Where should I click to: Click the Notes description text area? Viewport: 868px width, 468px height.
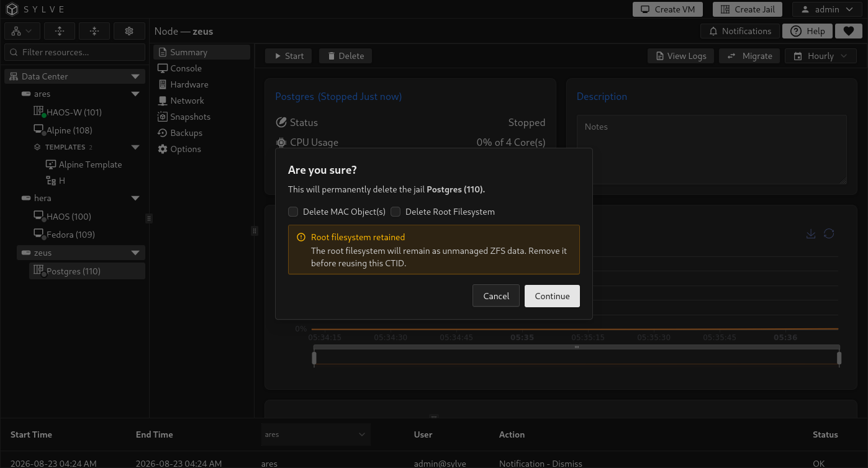pos(712,149)
